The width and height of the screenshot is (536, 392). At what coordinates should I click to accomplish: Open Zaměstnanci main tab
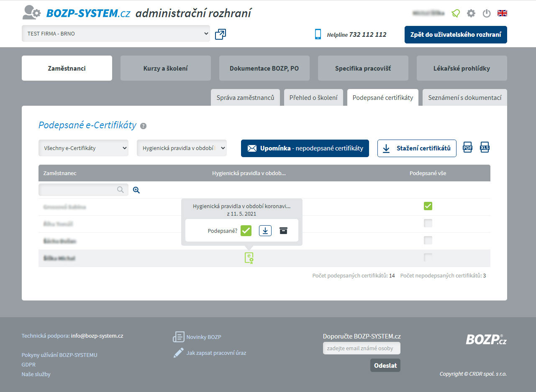pos(67,68)
